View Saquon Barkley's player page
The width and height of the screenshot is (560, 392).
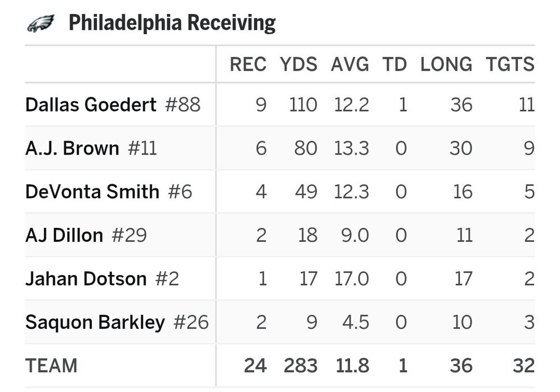click(95, 322)
